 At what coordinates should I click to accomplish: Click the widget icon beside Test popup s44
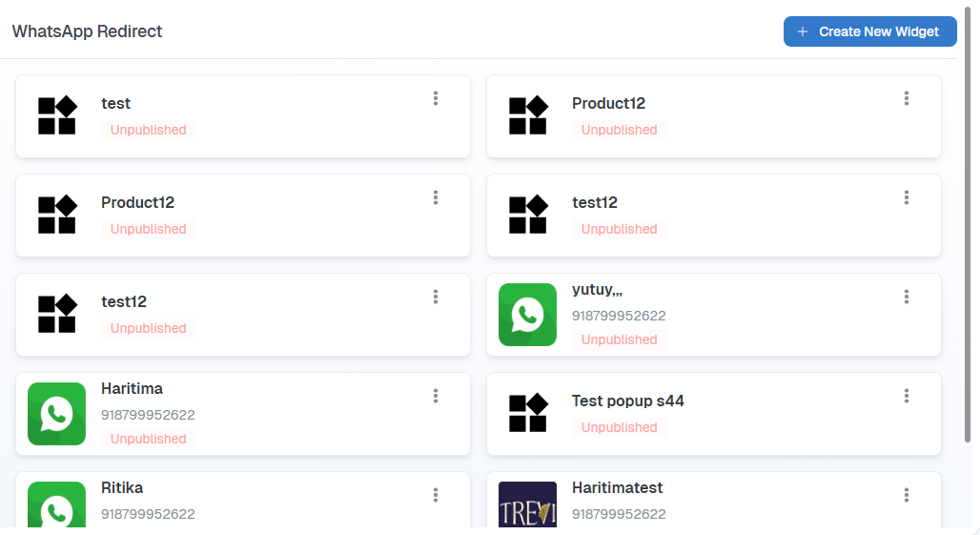[x=527, y=413]
